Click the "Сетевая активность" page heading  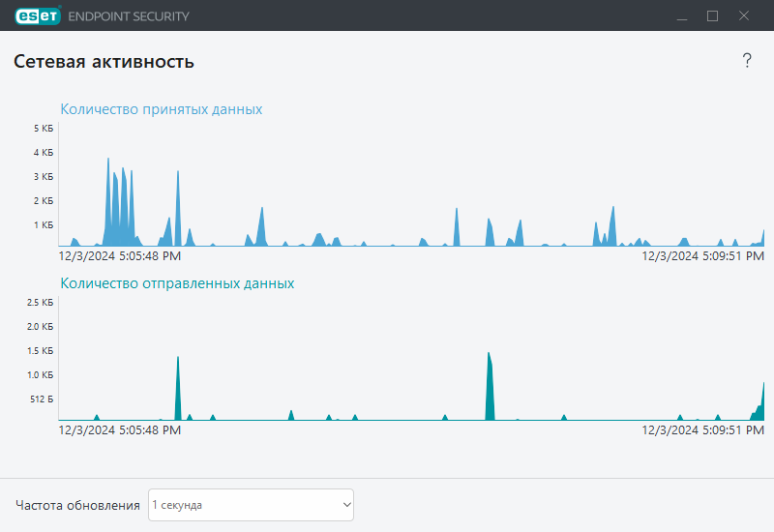coord(104,62)
